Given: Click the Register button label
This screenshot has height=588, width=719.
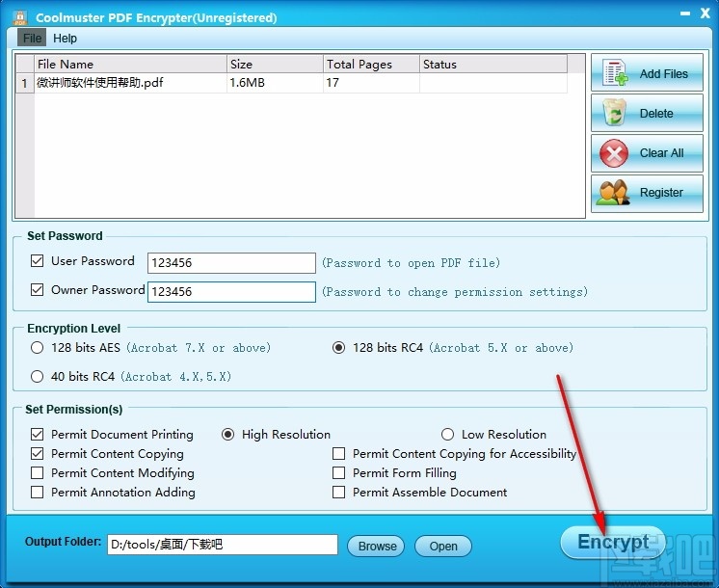Looking at the screenshot, I should click(661, 192).
